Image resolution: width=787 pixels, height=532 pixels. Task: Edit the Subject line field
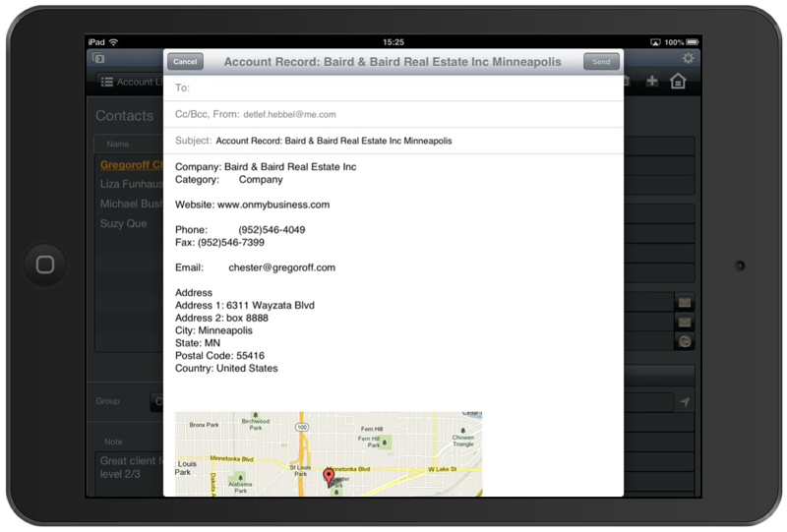[393, 141]
